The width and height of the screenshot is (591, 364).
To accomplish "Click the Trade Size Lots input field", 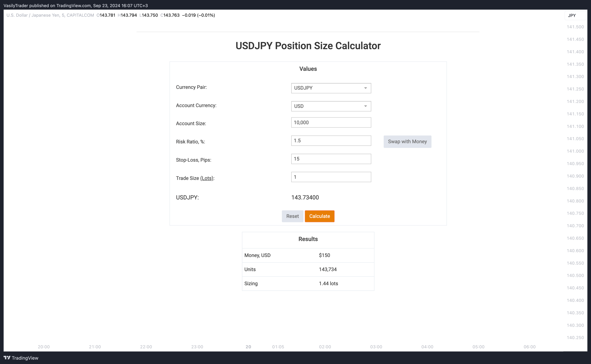I will coord(331,177).
